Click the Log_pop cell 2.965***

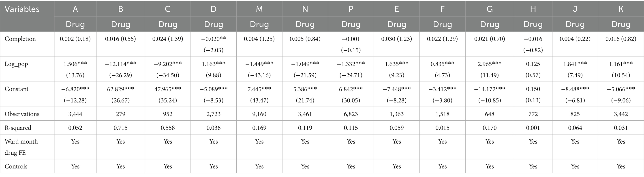click(490, 64)
